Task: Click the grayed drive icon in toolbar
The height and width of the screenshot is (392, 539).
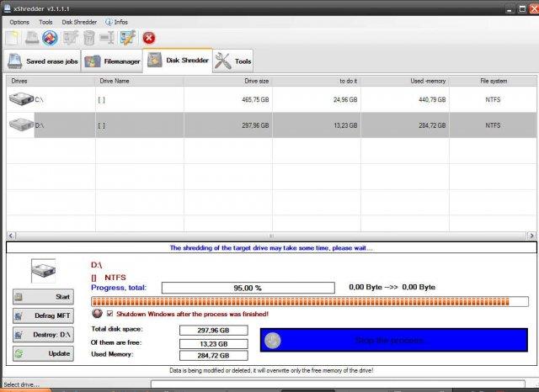Action: 32,38
